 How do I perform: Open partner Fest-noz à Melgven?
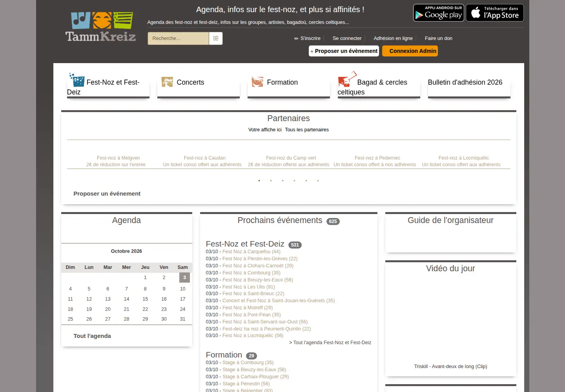pos(118,158)
